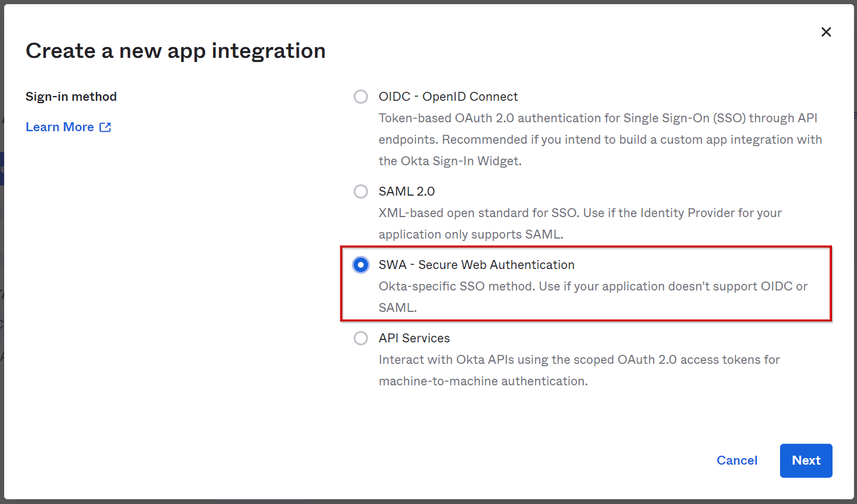
Task: Click the "API Services" option label
Action: [414, 338]
